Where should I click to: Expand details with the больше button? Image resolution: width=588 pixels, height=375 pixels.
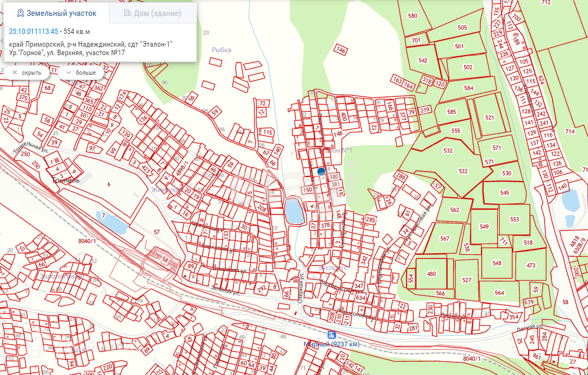80,73
